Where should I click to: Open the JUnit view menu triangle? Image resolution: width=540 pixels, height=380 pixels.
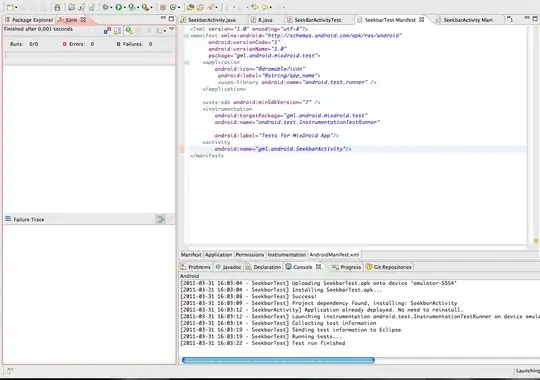(172, 30)
